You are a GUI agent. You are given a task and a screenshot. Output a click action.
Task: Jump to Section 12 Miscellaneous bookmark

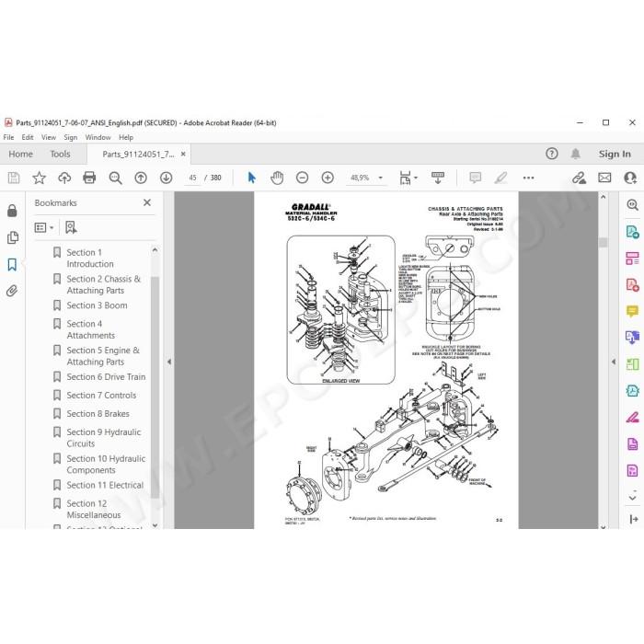(x=94, y=510)
